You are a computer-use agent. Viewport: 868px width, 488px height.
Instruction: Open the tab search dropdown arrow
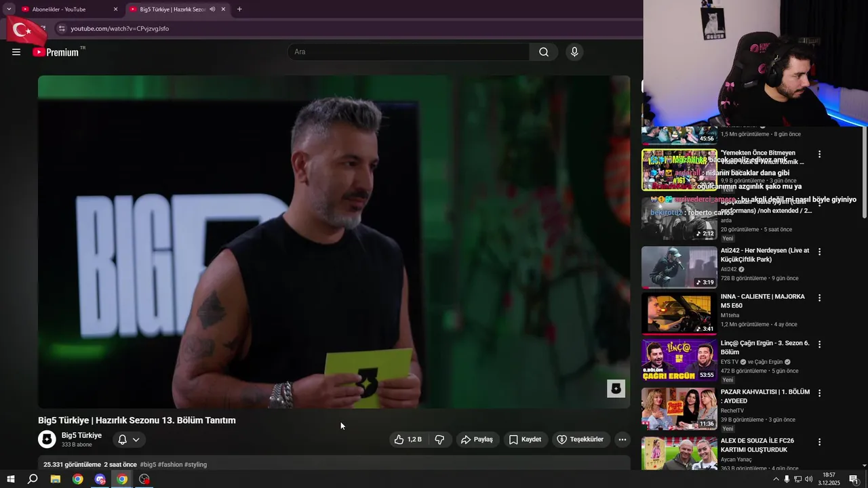9,9
